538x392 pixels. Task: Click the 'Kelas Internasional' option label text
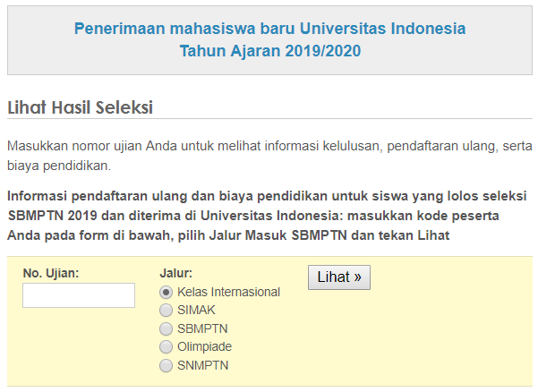pos(228,292)
